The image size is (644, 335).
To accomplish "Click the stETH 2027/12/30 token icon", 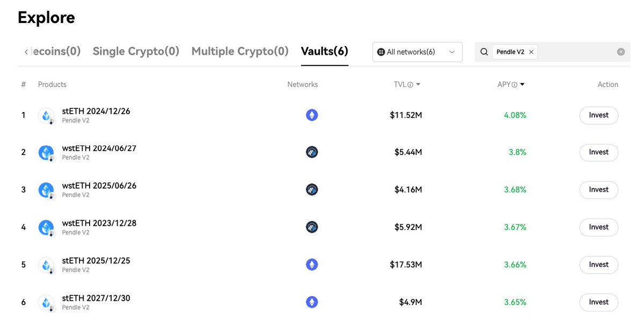I will click(x=46, y=303).
